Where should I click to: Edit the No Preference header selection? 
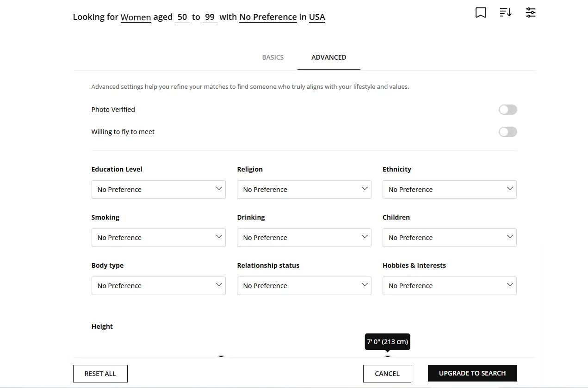point(268,17)
